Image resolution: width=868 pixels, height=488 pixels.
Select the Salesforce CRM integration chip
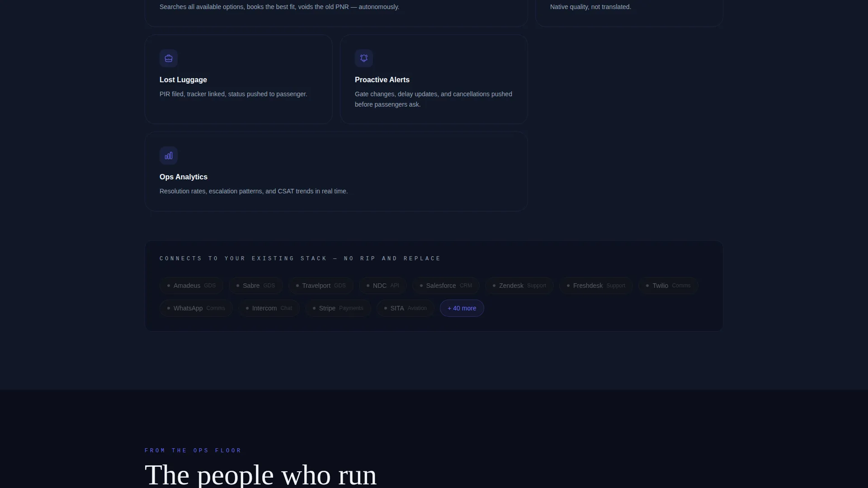click(x=446, y=286)
